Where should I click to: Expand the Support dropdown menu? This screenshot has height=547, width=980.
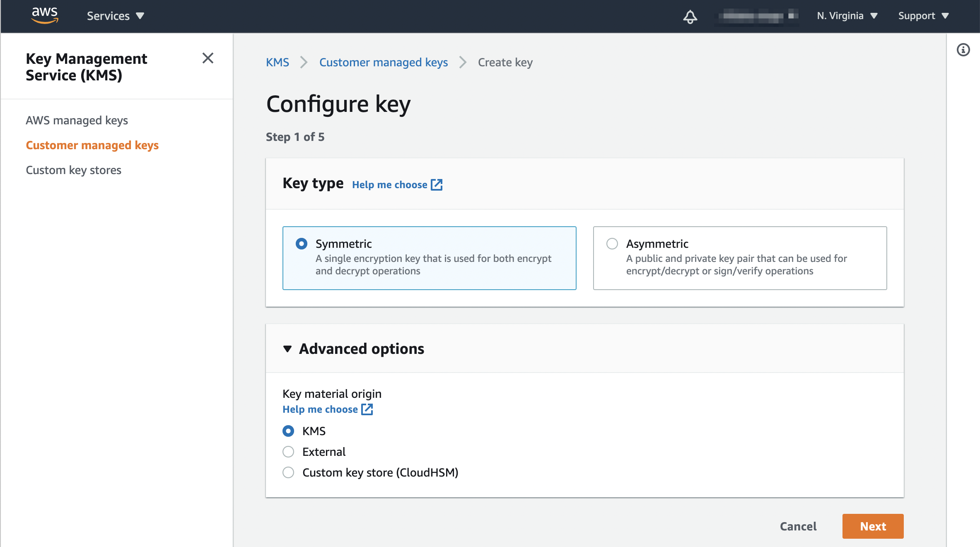[923, 16]
